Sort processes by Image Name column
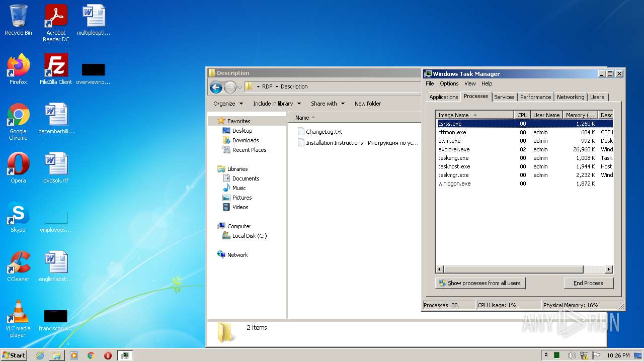The height and width of the screenshot is (362, 644). pyautogui.click(x=474, y=115)
